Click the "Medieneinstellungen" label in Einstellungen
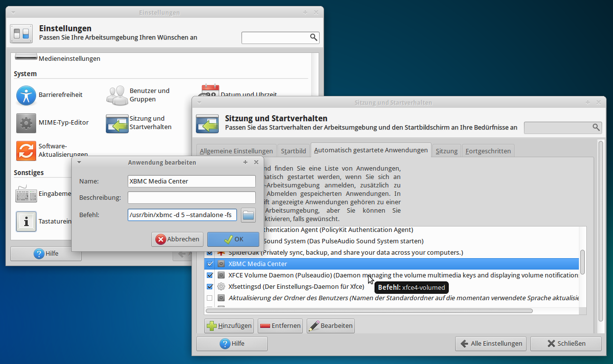This screenshot has width=613, height=364. 69,58
